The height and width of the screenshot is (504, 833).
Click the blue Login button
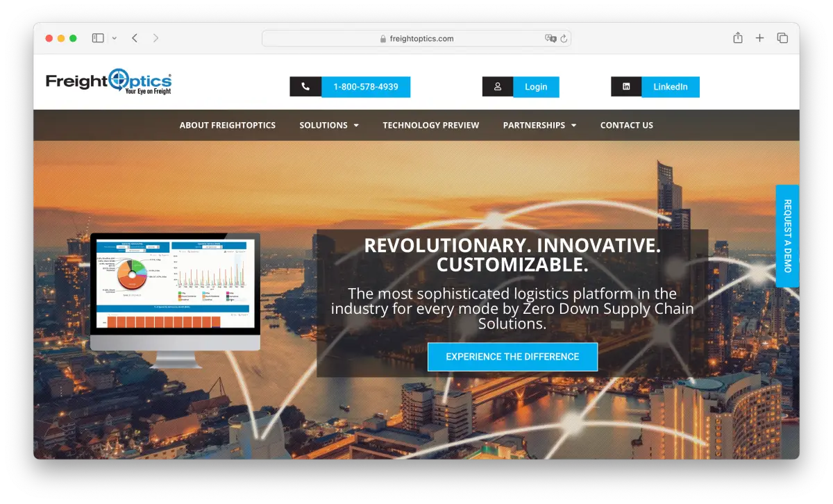pyautogui.click(x=536, y=87)
